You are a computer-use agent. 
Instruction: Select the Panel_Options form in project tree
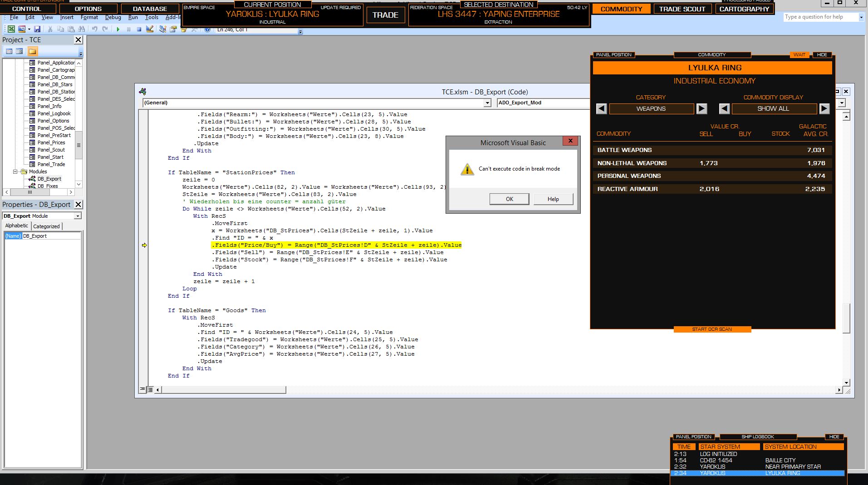(53, 121)
